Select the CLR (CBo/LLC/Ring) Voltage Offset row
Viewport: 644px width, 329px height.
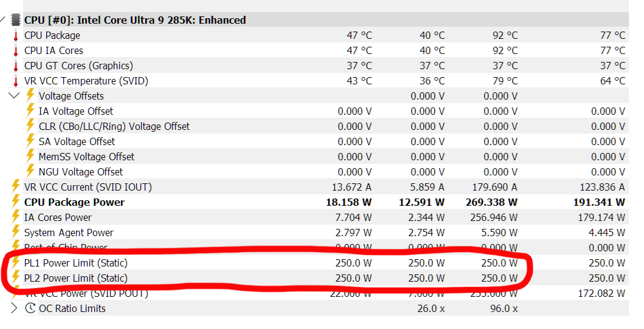114,127
